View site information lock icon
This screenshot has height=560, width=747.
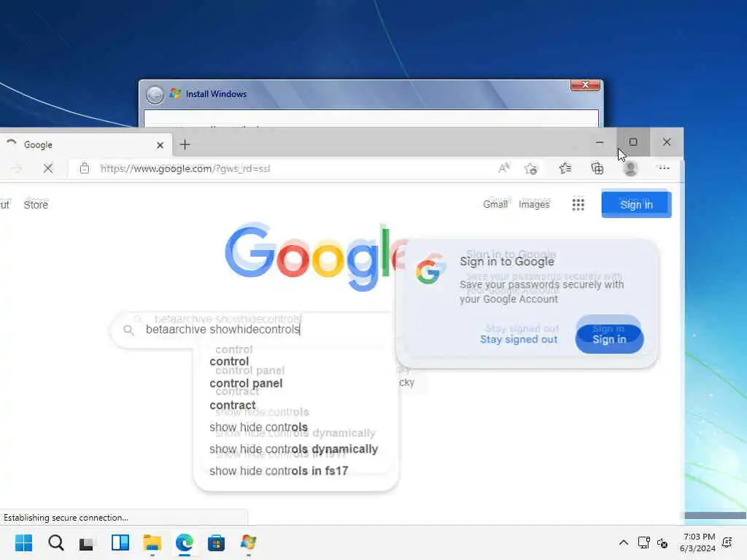[x=85, y=168]
